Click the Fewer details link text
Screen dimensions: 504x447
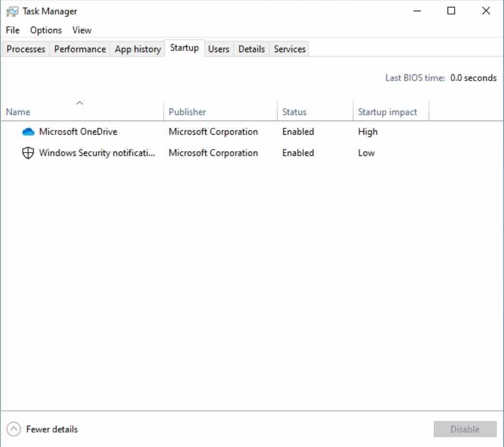tap(52, 429)
